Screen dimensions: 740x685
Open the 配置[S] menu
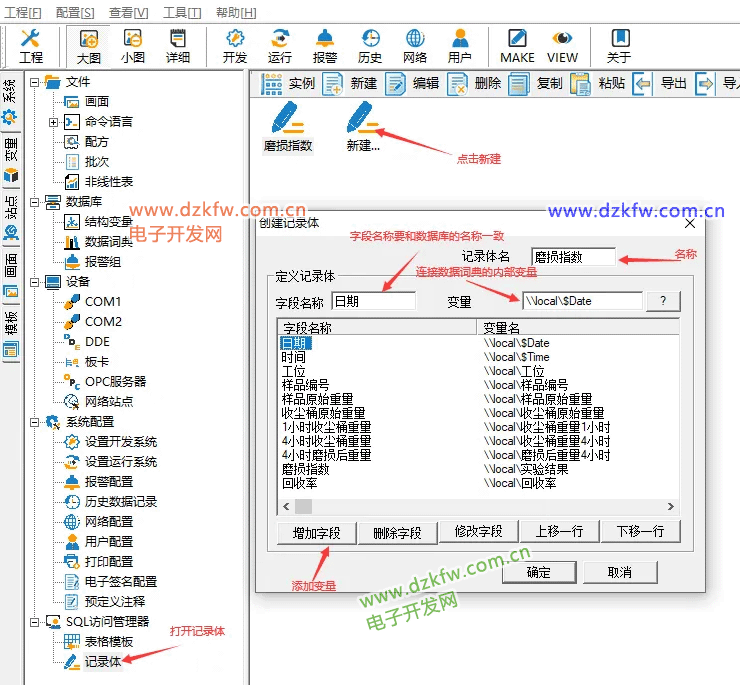point(75,13)
